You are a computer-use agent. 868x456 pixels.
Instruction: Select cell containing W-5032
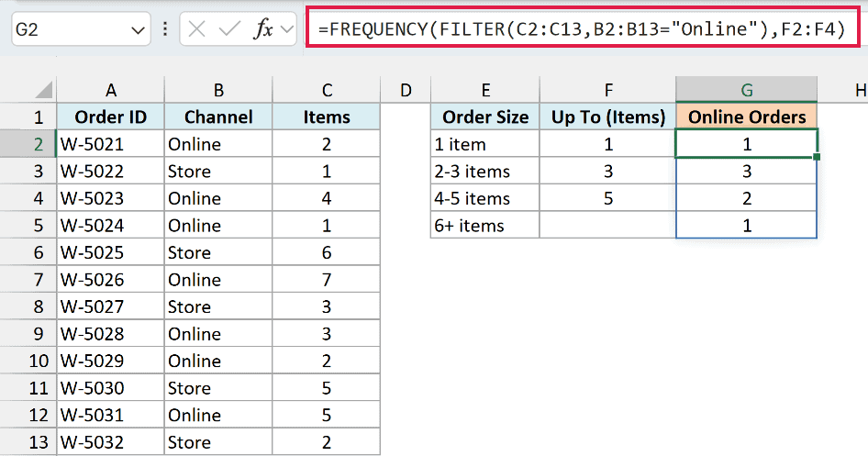(x=111, y=442)
